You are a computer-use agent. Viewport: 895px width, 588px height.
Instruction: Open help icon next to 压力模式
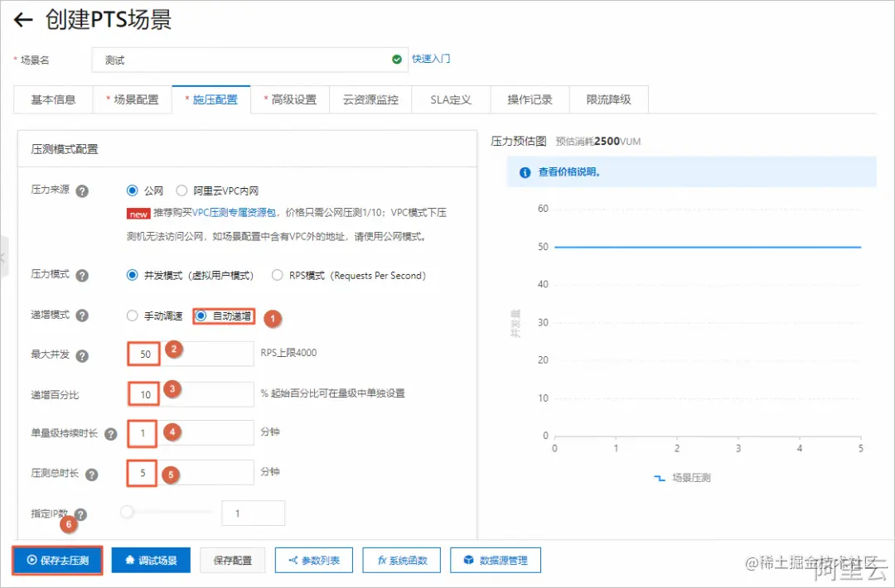click(x=82, y=276)
